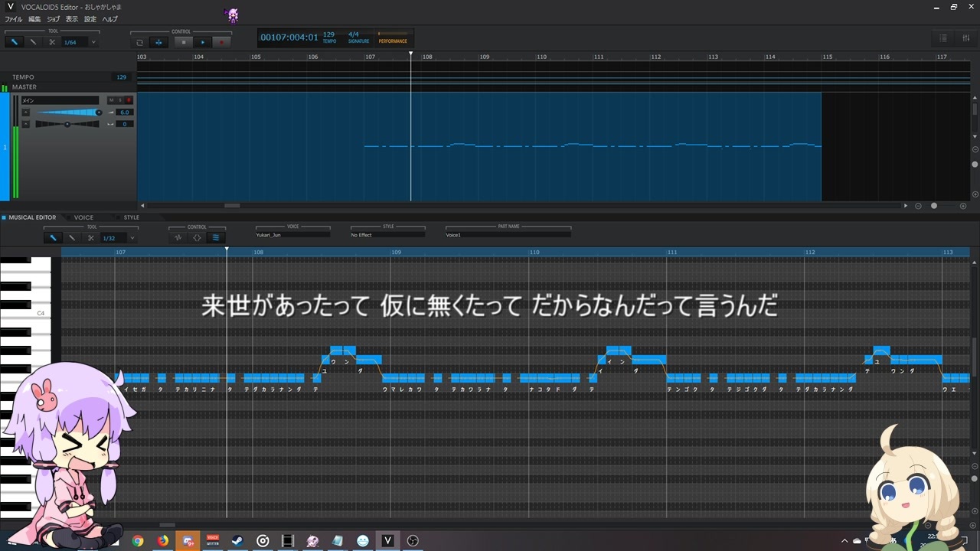Open the mixer panel icon at top right
The width and height of the screenshot is (980, 551).
tap(965, 38)
